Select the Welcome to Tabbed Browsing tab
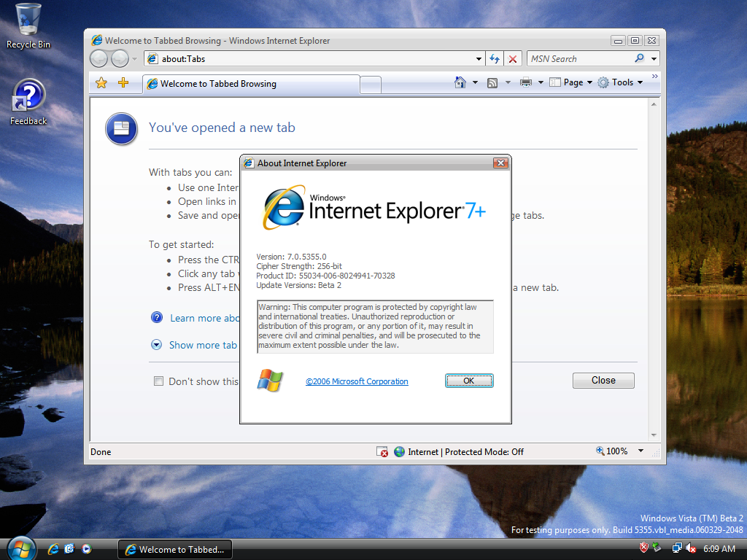 251,84
